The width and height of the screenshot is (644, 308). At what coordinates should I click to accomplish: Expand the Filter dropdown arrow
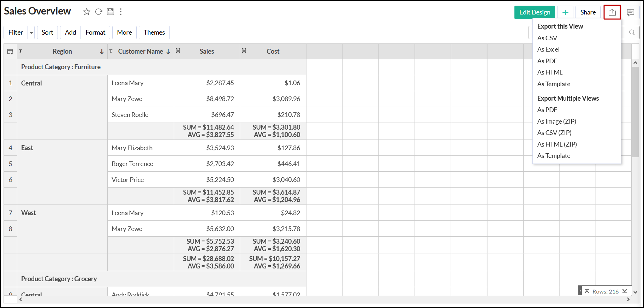[31, 32]
